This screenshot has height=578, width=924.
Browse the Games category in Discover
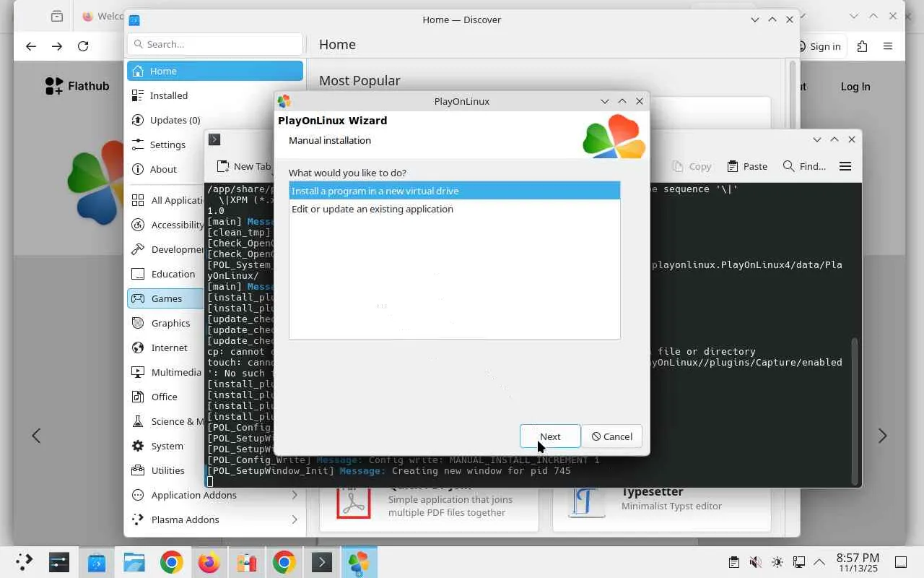point(166,298)
